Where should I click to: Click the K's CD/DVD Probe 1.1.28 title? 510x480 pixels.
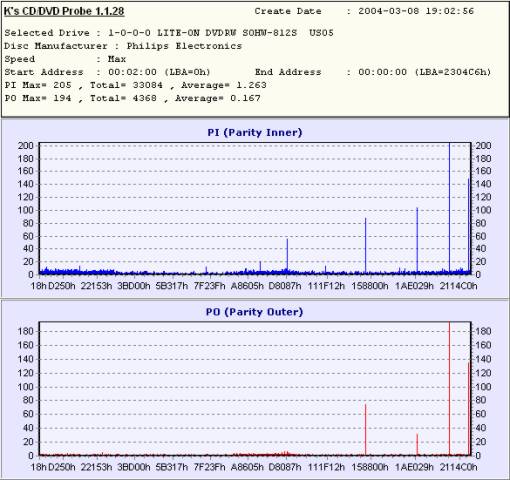64,11
